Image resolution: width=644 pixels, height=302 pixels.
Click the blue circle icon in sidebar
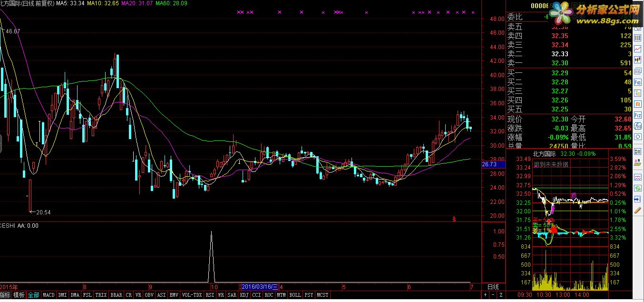point(637,136)
